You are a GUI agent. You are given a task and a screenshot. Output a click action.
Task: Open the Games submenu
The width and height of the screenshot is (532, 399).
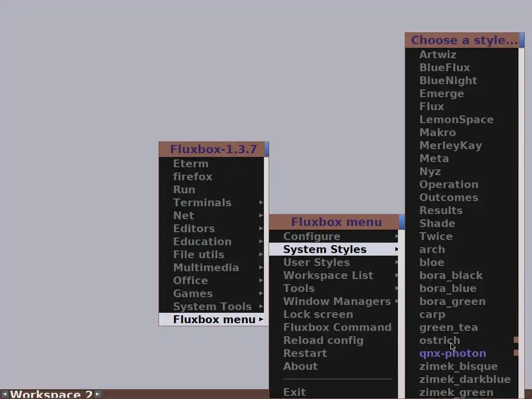(211, 293)
